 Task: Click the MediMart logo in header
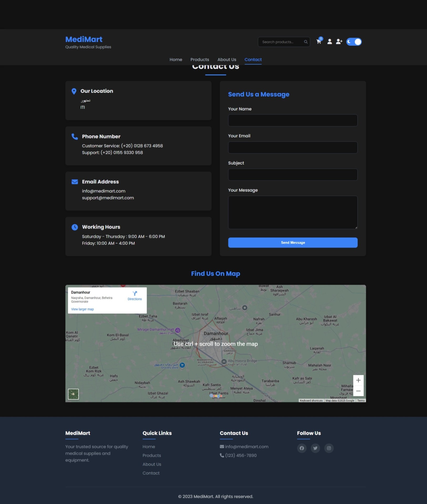[84, 39]
